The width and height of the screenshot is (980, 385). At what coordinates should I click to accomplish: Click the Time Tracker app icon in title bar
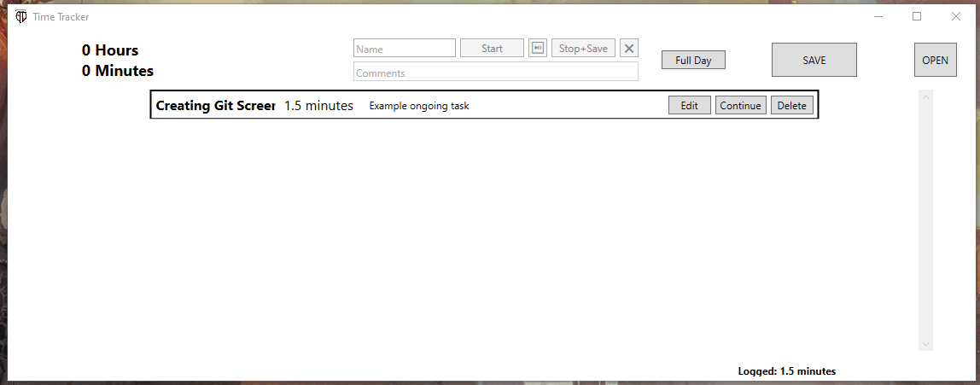21,17
